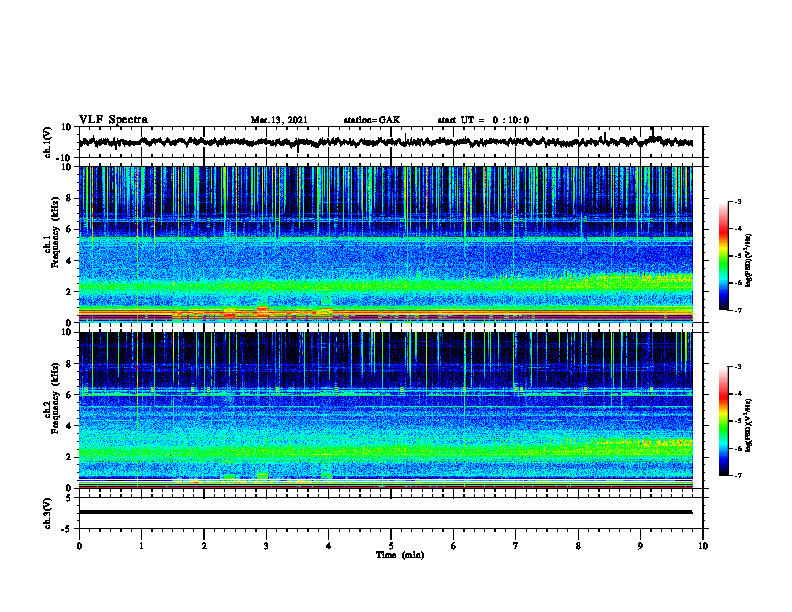Click the 'start UT = 0 : 10: 0' text
Viewport: 792px width, 612px height.
click(x=483, y=120)
